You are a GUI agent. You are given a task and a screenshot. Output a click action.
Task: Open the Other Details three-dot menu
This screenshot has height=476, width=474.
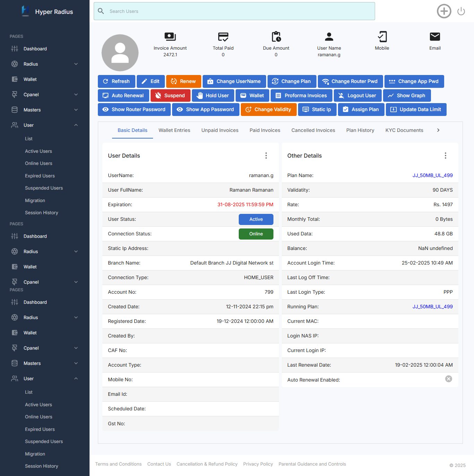[446, 156]
